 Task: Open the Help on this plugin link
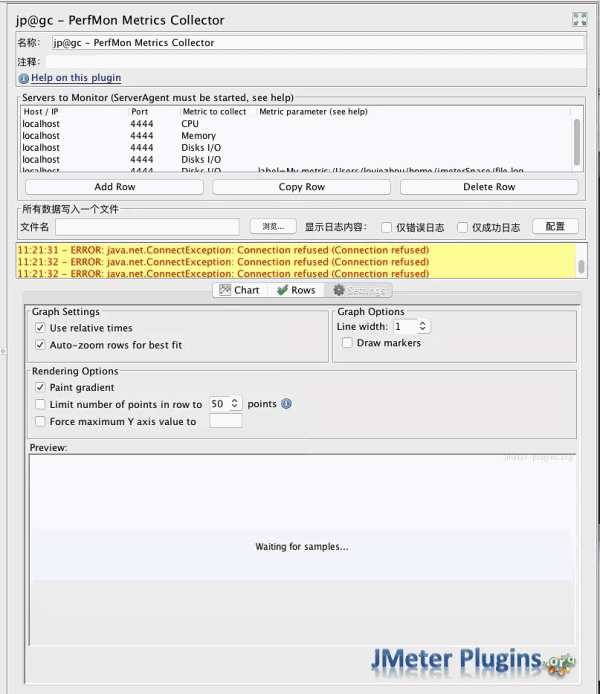76,78
